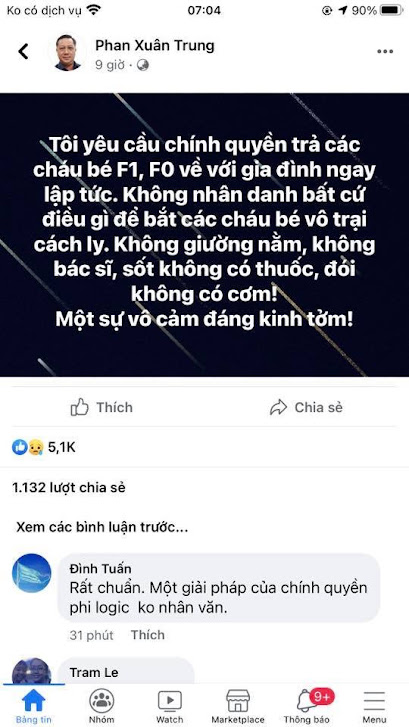The height and width of the screenshot is (727, 409).
Task: Open the Marketplace tab
Action: 238,706
